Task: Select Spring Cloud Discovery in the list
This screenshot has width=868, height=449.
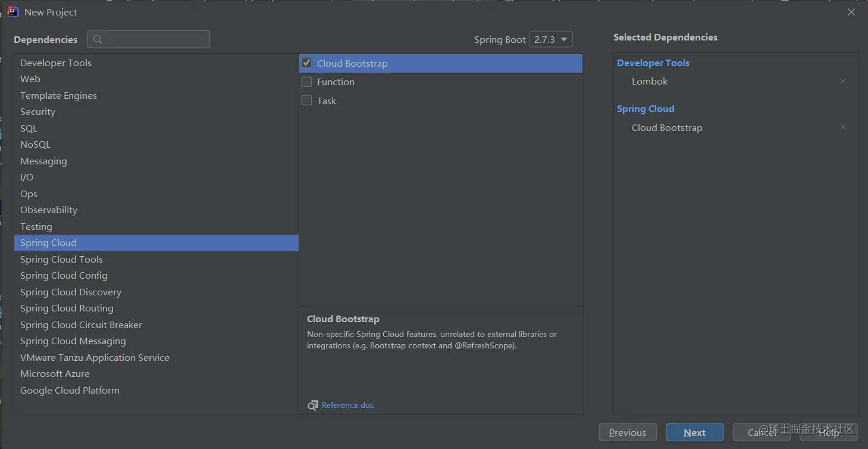Action: (70, 292)
